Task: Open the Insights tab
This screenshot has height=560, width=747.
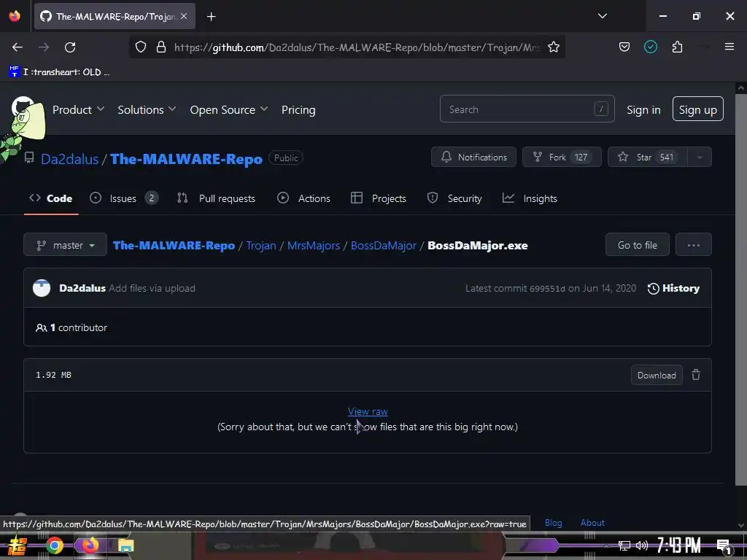Action: [x=530, y=198]
